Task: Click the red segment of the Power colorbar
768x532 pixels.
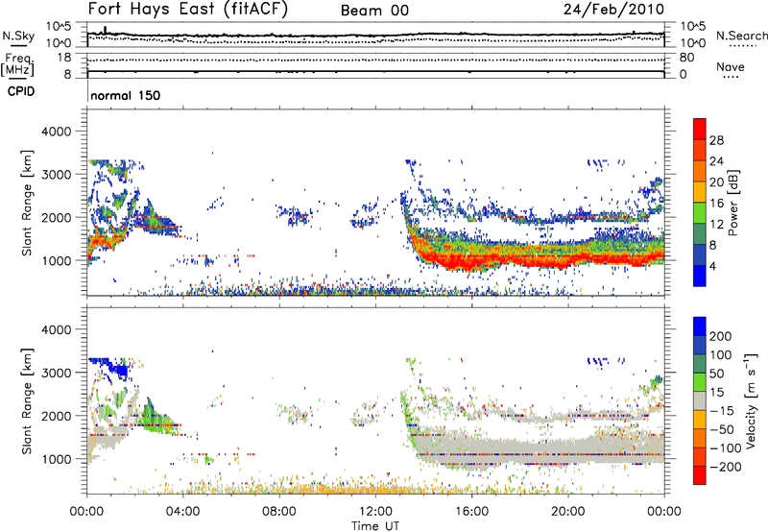Action: tap(700, 129)
